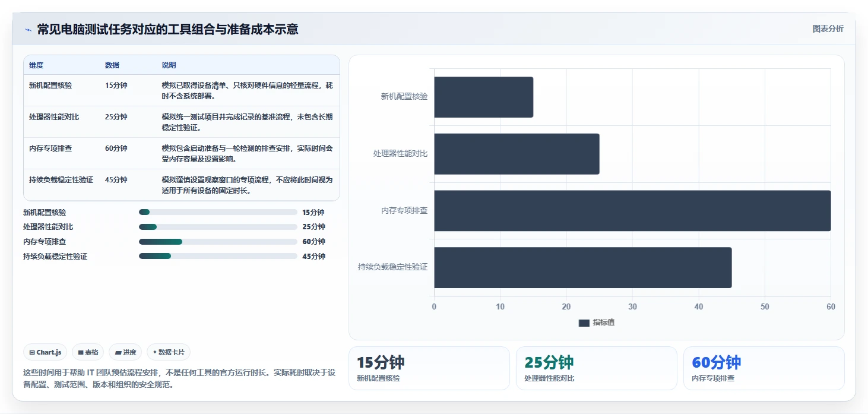The image size is (868, 414).
Task: Click description starting 模拟统一测试项目
Action: 248,122
